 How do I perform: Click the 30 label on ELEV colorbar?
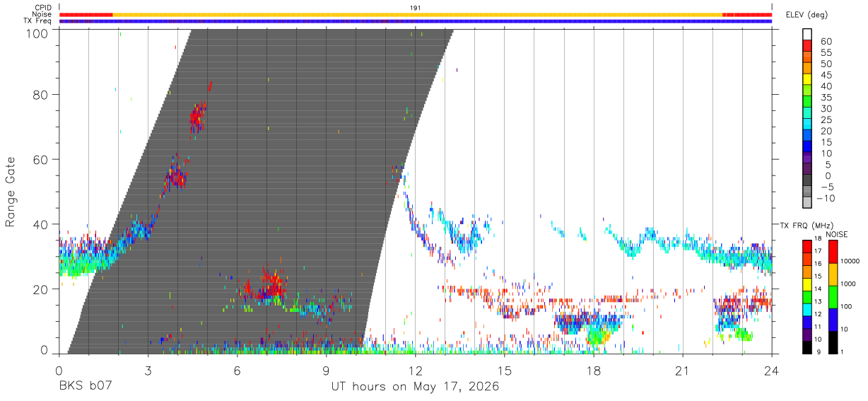(x=826, y=109)
